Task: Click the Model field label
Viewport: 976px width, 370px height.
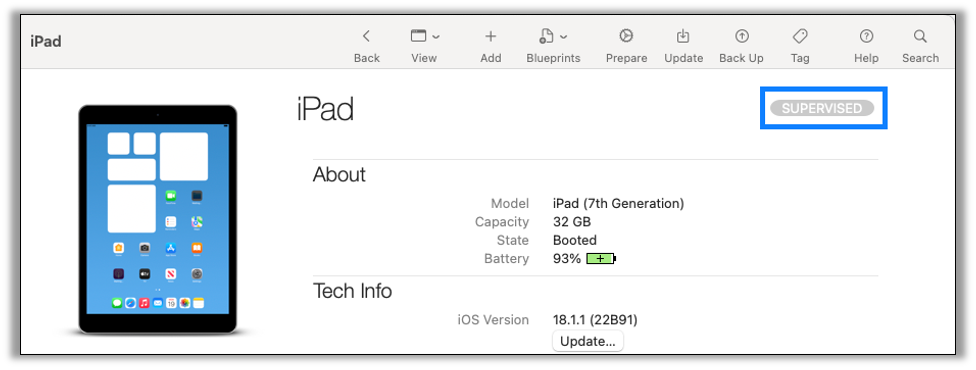Action: [x=510, y=204]
